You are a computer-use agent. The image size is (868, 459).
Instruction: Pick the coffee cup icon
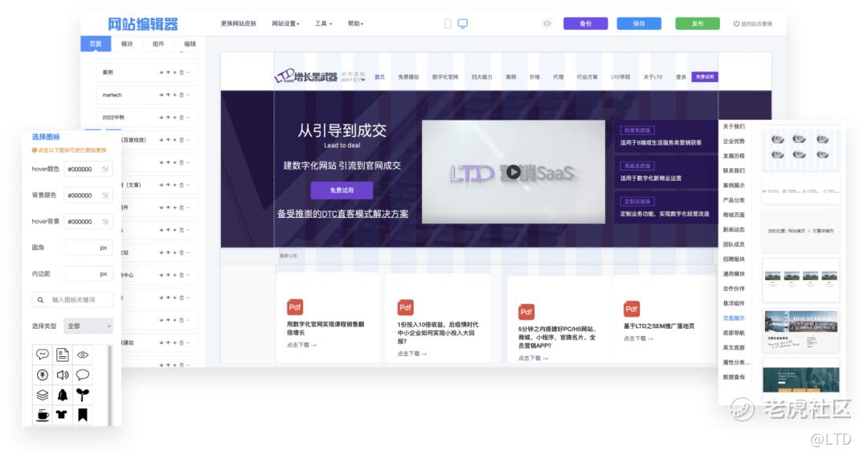[42, 415]
